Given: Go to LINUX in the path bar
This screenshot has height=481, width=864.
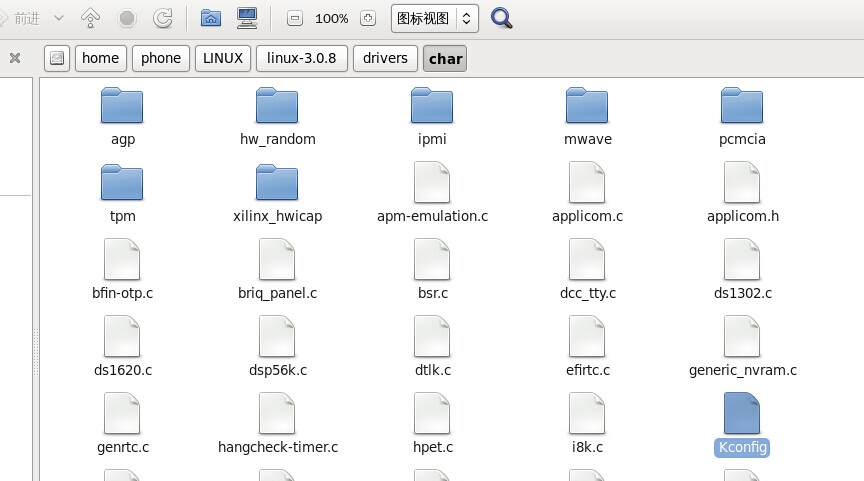Looking at the screenshot, I should pyautogui.click(x=223, y=58).
